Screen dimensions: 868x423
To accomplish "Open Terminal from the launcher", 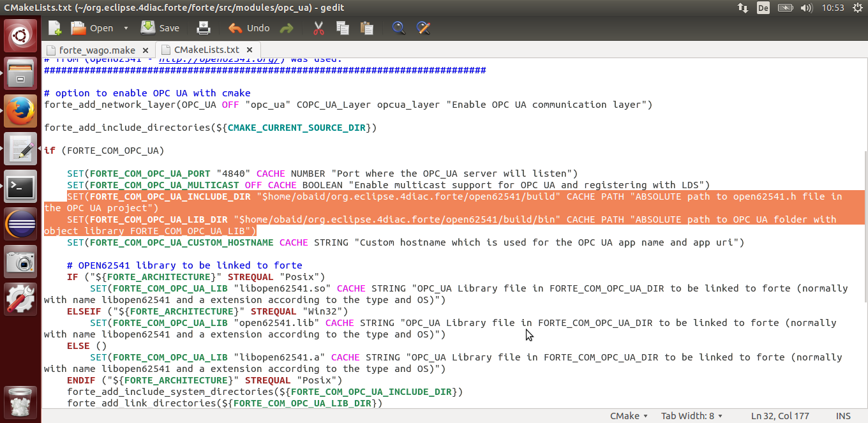I will 21,186.
